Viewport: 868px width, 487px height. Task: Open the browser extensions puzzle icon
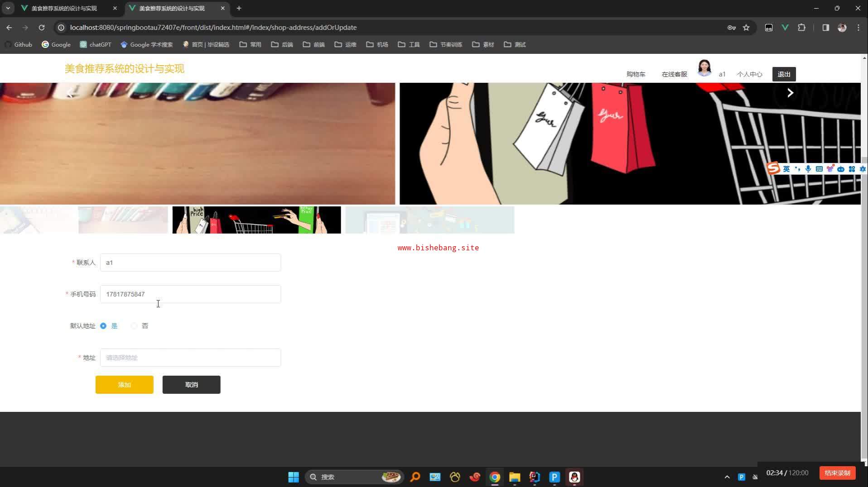click(x=801, y=28)
